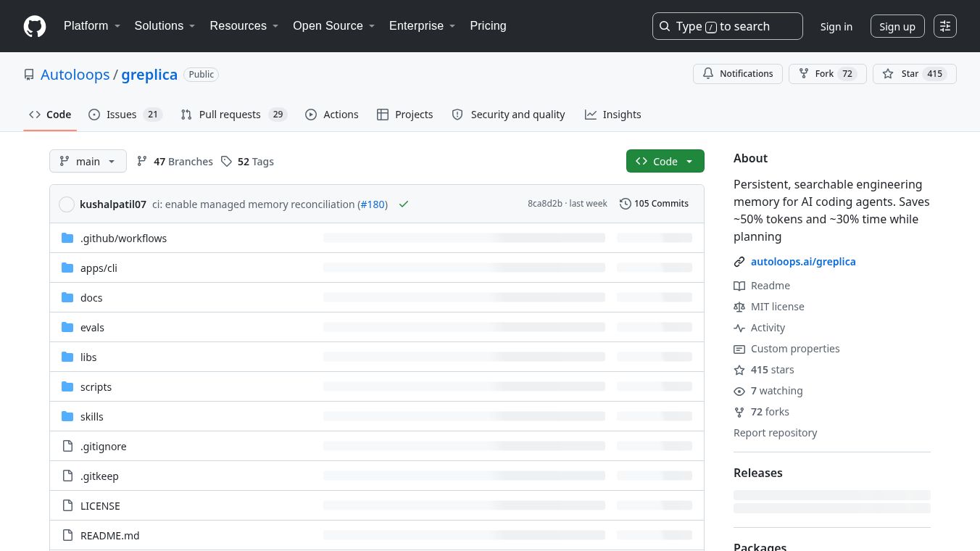Screen dimensions: 980x551
Task: Switch to the Actions tab
Action: [332, 115]
